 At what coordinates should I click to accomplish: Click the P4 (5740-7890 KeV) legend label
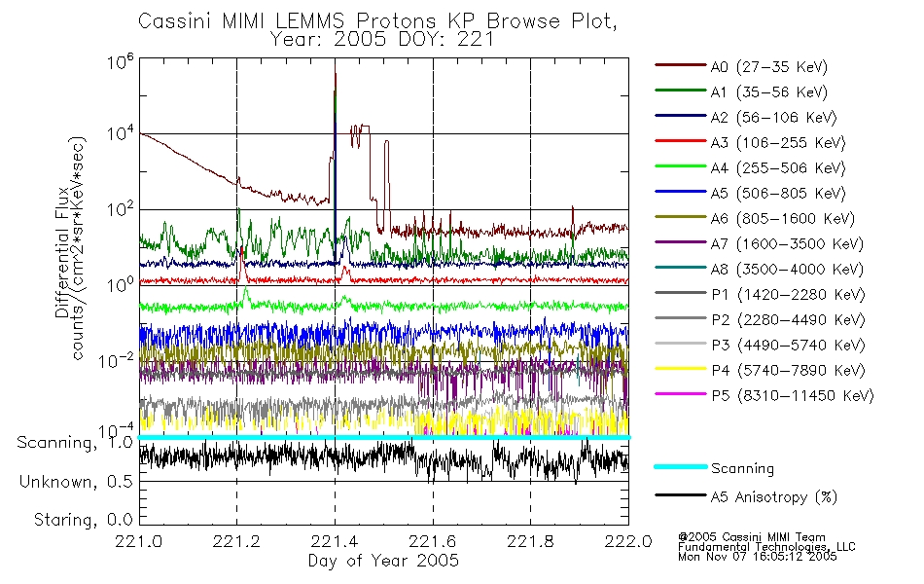pyautogui.click(x=788, y=371)
